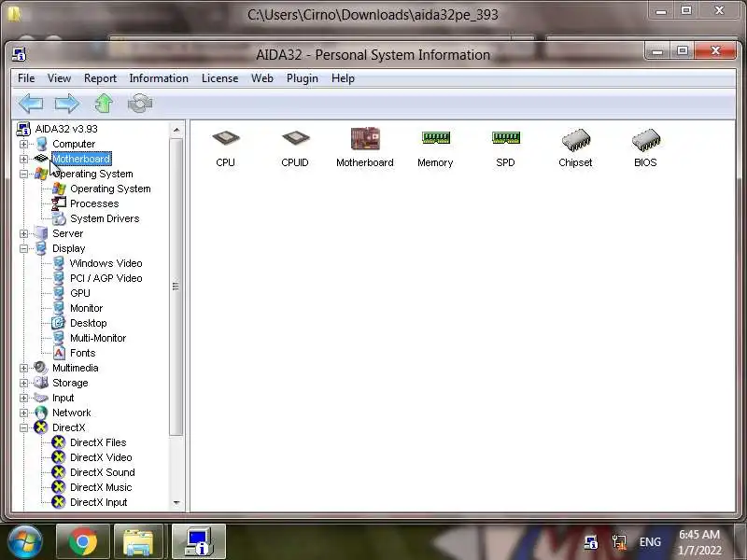Select GPU in the tree
The width and height of the screenshot is (747, 560).
point(80,293)
